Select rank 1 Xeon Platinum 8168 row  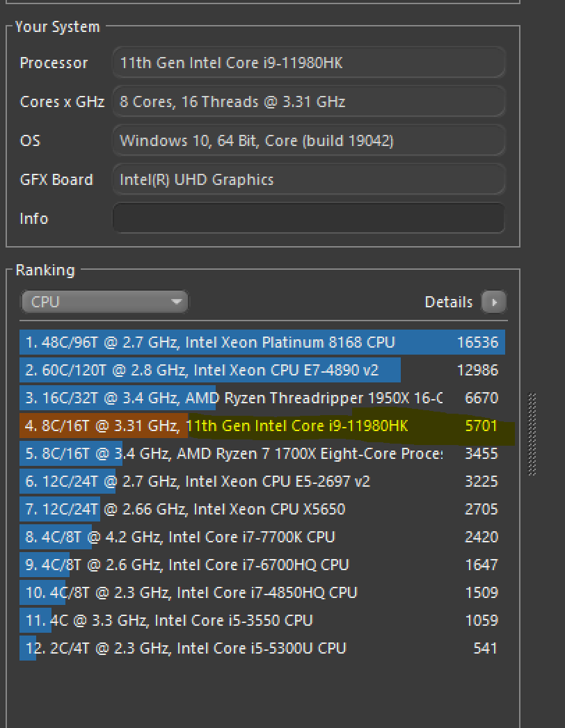click(x=262, y=342)
